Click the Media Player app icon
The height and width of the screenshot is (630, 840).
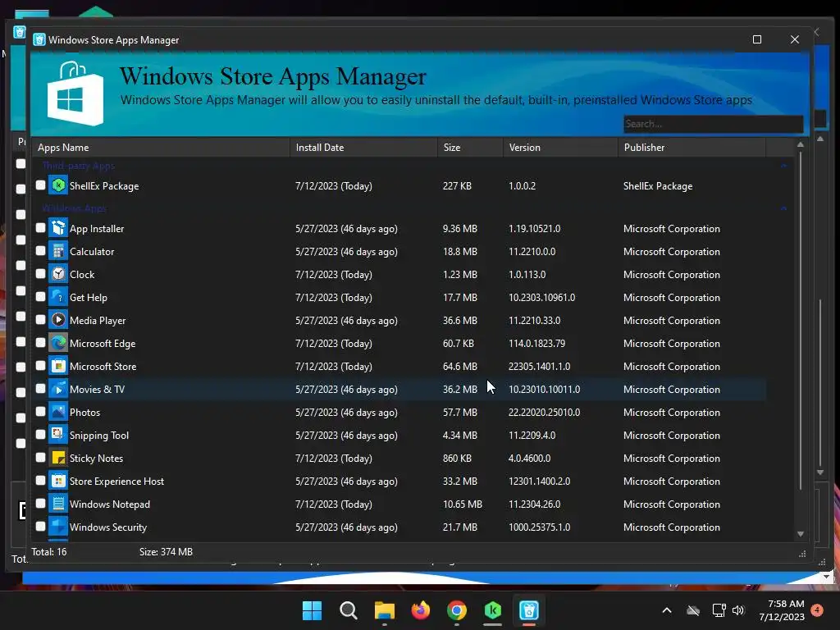point(58,321)
